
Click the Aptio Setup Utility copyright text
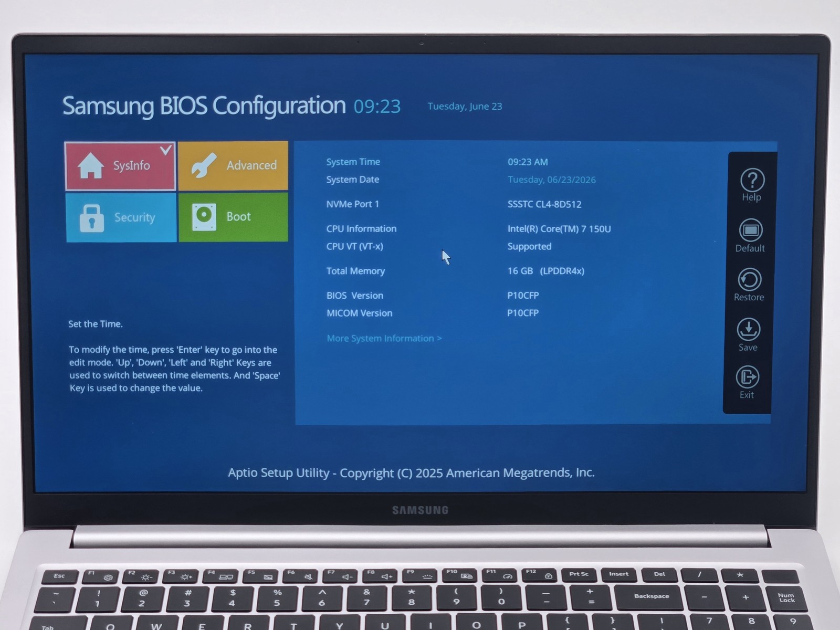[411, 473]
